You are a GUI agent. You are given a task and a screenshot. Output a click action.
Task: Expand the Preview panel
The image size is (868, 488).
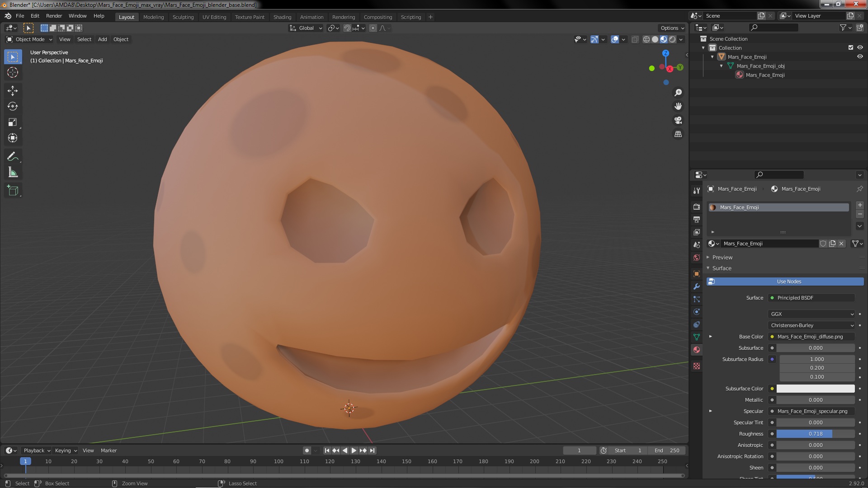pos(722,257)
